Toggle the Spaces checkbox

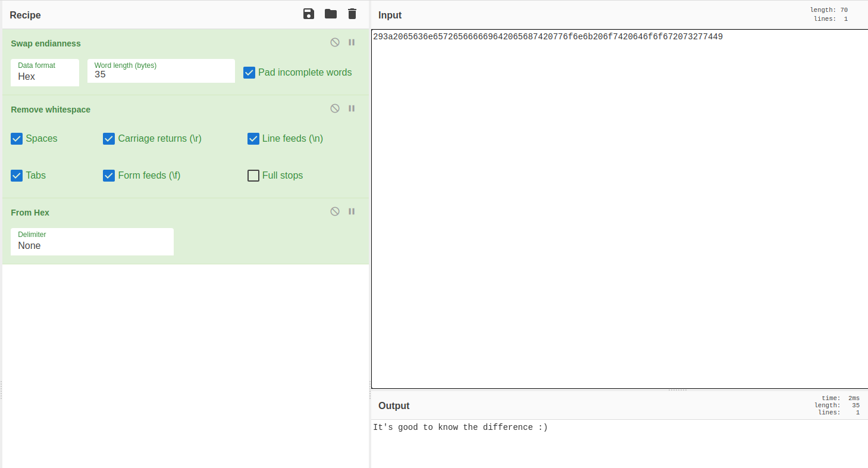tap(17, 139)
